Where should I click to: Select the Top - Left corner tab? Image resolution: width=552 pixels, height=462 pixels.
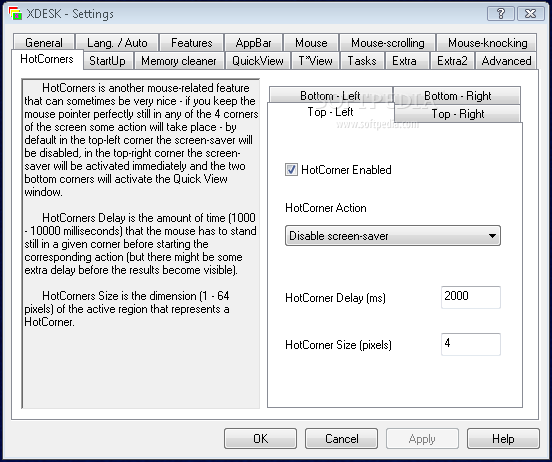coord(330,112)
